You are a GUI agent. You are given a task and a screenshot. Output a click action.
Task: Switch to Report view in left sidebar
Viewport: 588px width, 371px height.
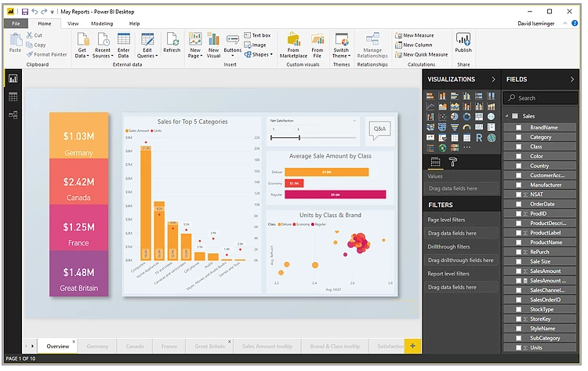(x=13, y=78)
